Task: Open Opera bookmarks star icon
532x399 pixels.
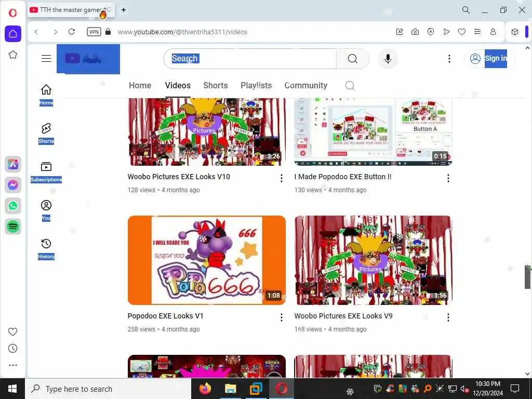Action: point(13,55)
